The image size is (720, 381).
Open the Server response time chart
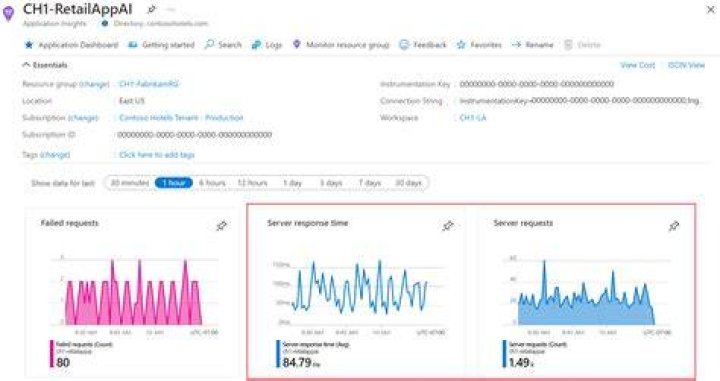pos(358,294)
